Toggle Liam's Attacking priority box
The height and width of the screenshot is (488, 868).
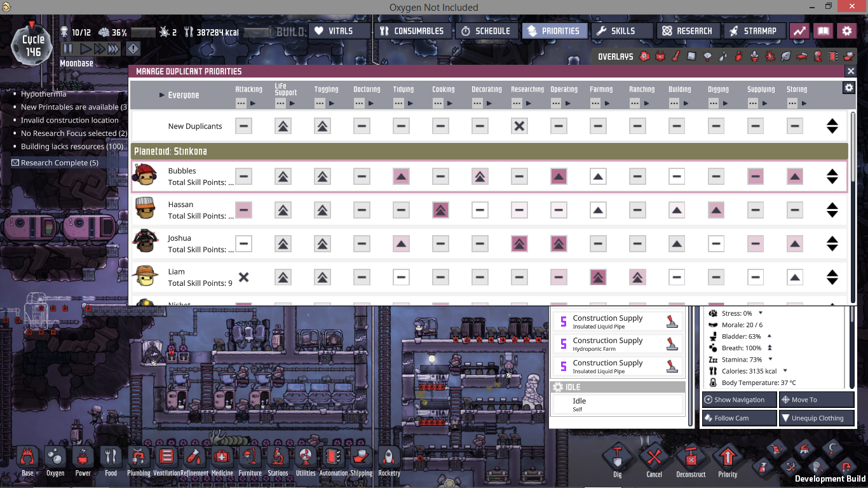(x=243, y=277)
